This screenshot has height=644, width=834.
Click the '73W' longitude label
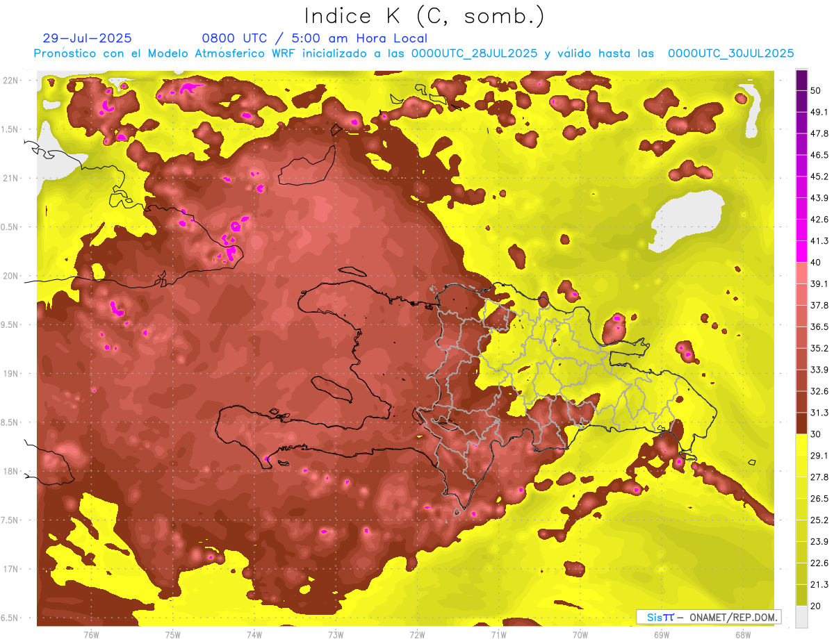336,635
